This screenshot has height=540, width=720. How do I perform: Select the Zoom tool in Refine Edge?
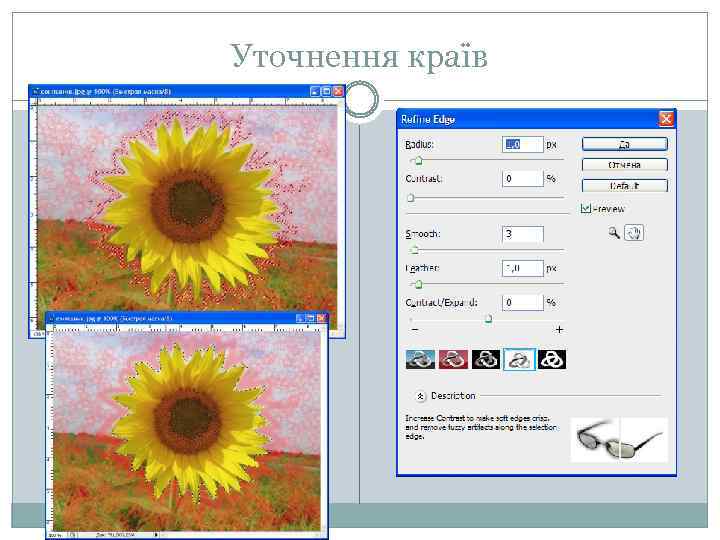614,233
